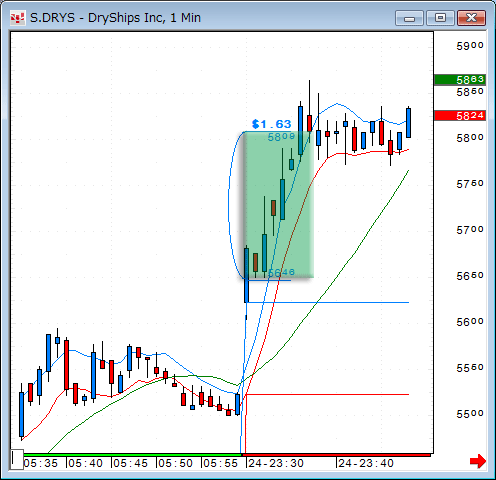Click the red horizontal level line
496x480 pixels.
coord(327,394)
